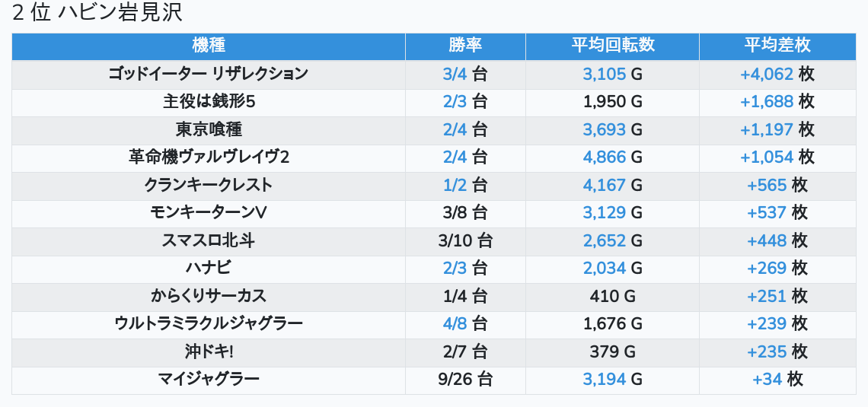Select the モンキーターンV row
The height and width of the screenshot is (407, 868).
click(209, 213)
